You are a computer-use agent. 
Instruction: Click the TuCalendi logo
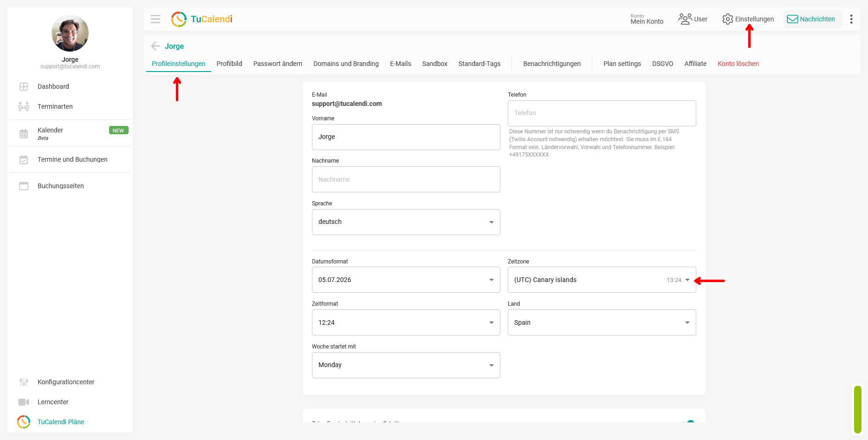click(201, 19)
